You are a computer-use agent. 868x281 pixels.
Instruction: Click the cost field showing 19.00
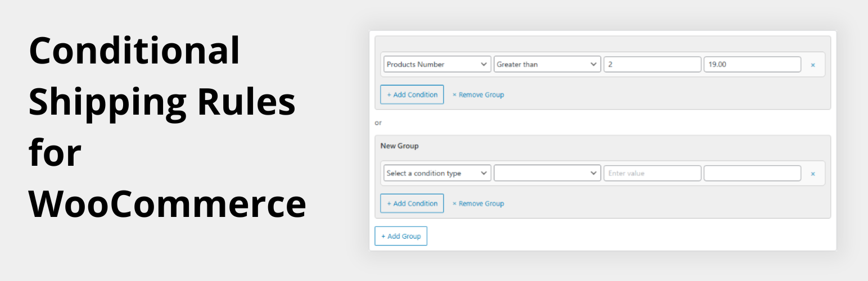point(752,65)
